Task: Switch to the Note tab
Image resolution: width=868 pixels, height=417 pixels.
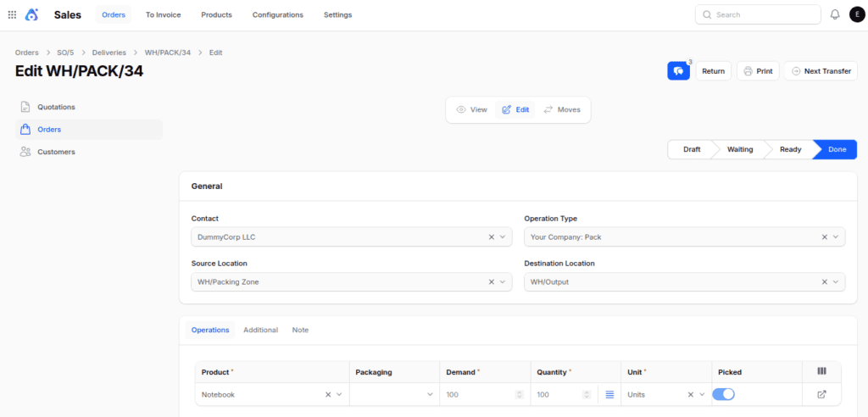Action: [x=301, y=330]
